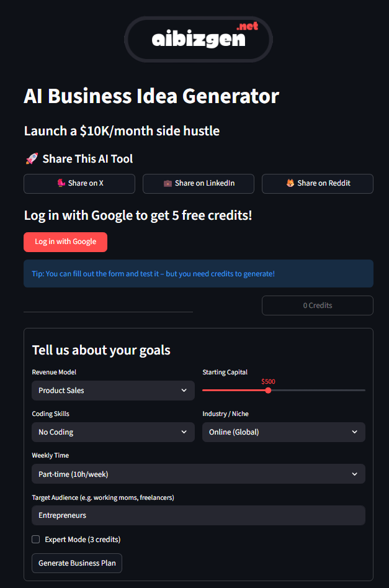Select Share on Reddit
389x588 pixels.
pos(317,183)
